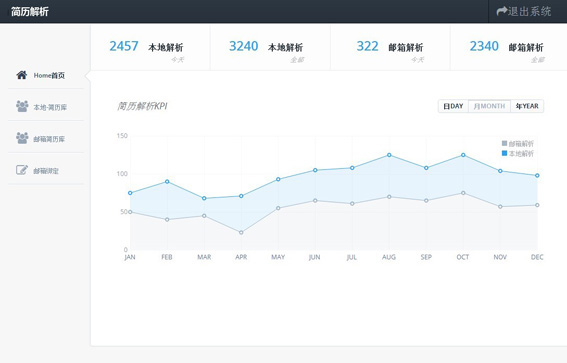Select the gray 邮箱解析 point for JAN
This screenshot has width=567, height=363.
click(x=130, y=212)
